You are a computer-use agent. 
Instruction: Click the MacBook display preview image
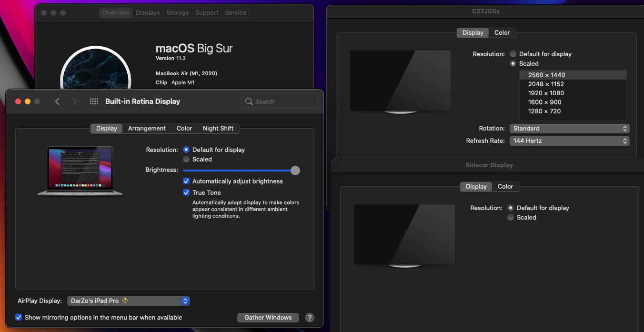click(x=80, y=171)
